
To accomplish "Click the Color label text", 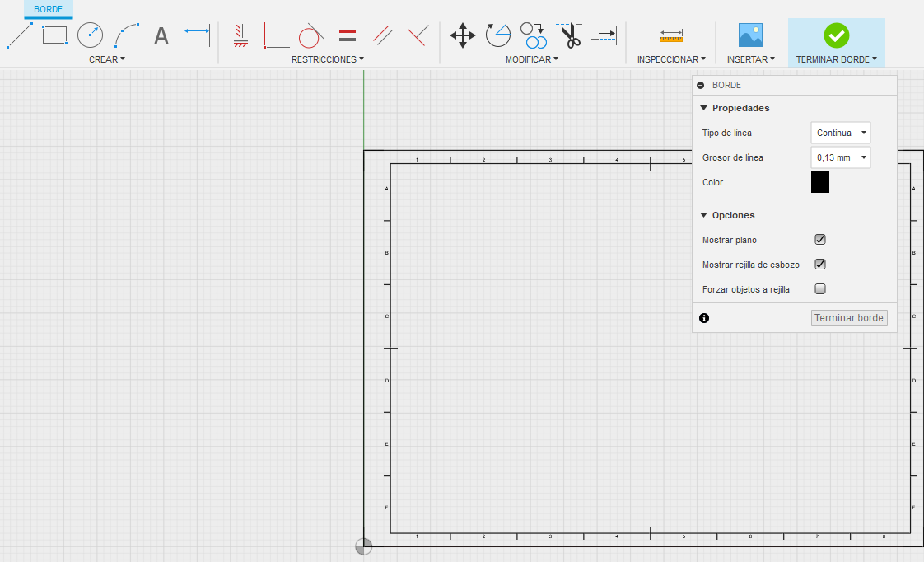I will tap(712, 182).
